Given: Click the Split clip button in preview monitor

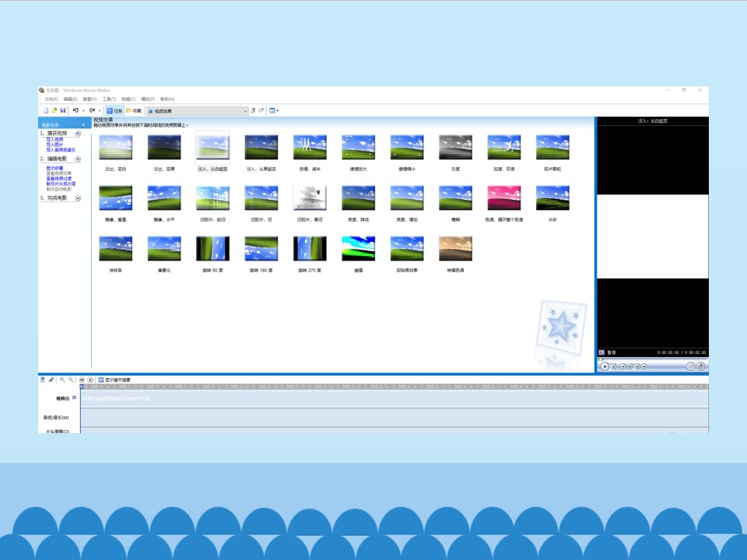Looking at the screenshot, I should coord(691,366).
